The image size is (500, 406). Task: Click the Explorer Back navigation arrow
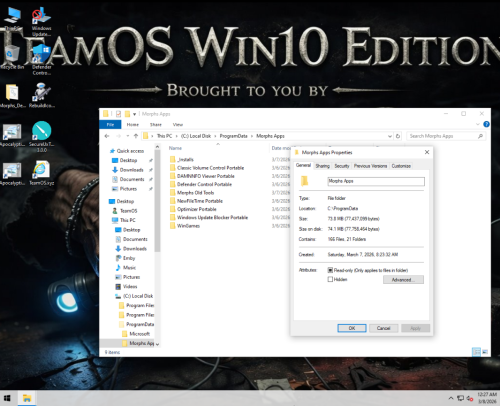pos(107,136)
